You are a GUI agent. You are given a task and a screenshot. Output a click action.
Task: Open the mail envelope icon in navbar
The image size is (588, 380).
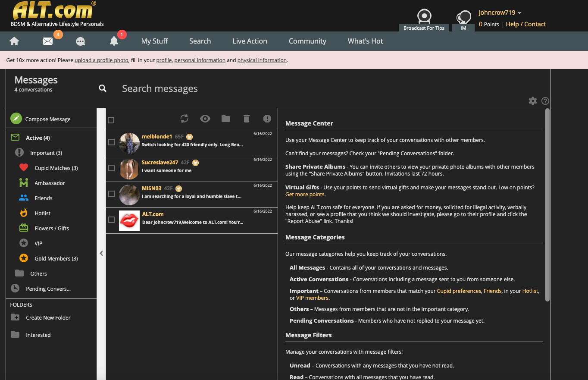(x=47, y=41)
